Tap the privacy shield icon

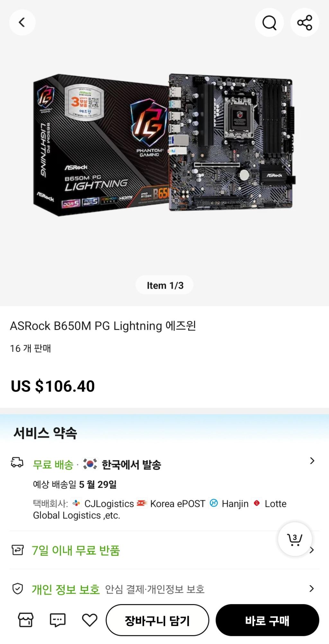click(18, 588)
